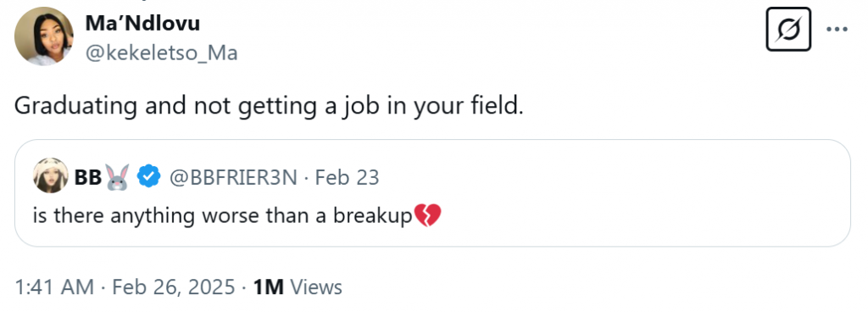Image resolution: width=868 pixels, height=312 pixels.
Task: Click the Ma'Ndlovu display name
Action: coord(142,23)
